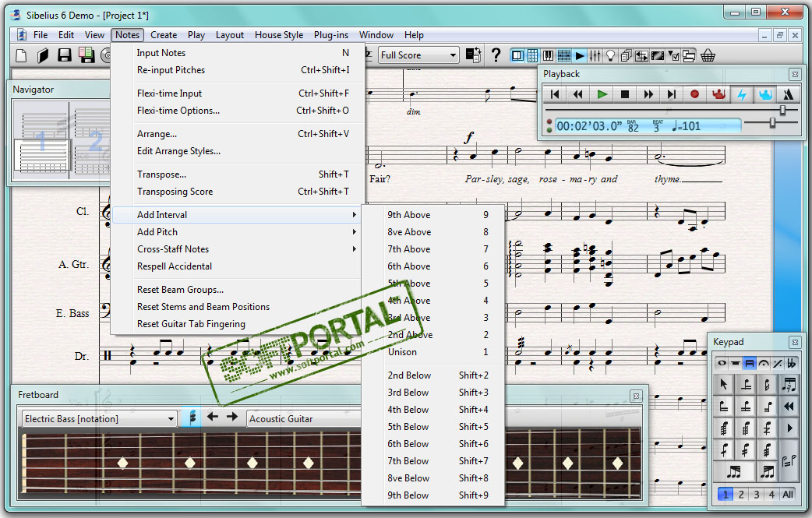
Task: Create a new score with the blank page icon
Action: (x=22, y=55)
